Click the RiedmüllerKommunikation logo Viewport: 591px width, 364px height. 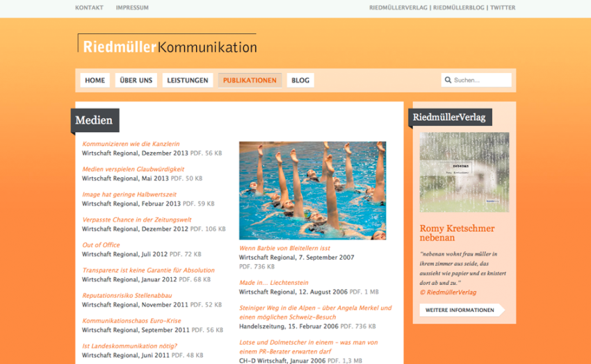point(168,46)
